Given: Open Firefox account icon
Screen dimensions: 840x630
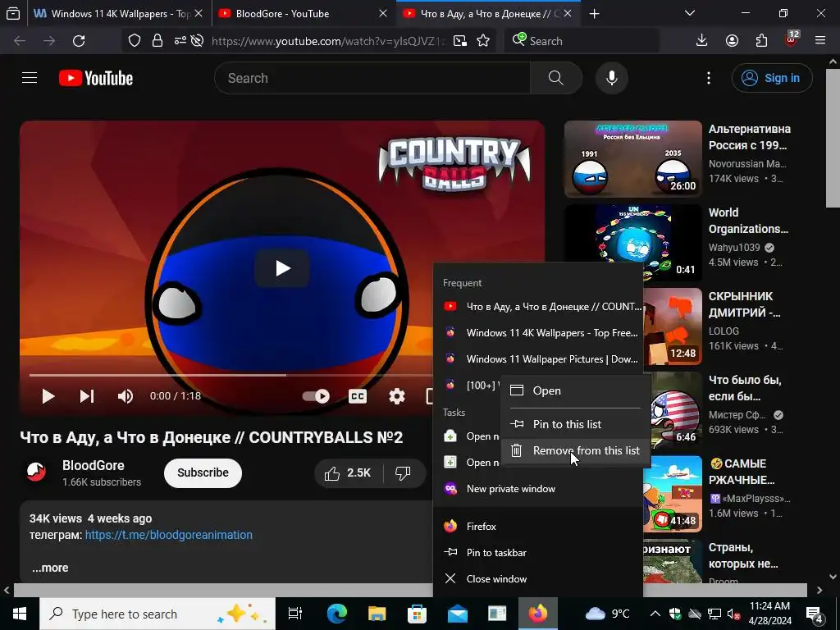Looking at the screenshot, I should tap(732, 41).
